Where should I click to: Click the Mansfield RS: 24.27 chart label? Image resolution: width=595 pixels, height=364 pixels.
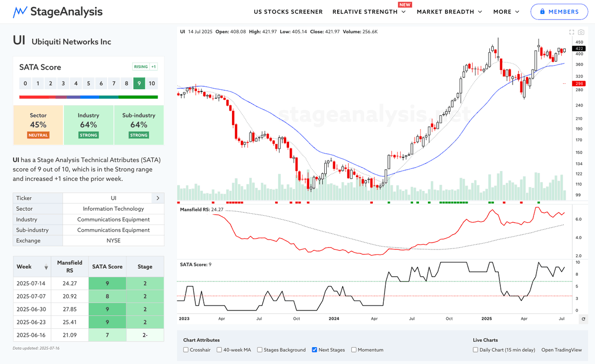(203, 210)
